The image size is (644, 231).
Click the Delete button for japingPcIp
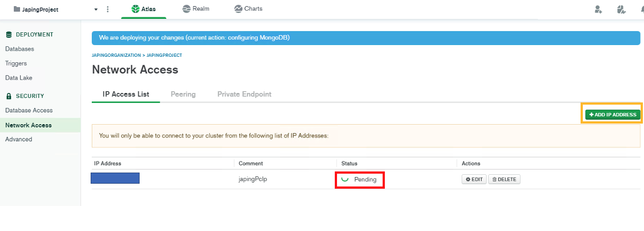tap(504, 180)
